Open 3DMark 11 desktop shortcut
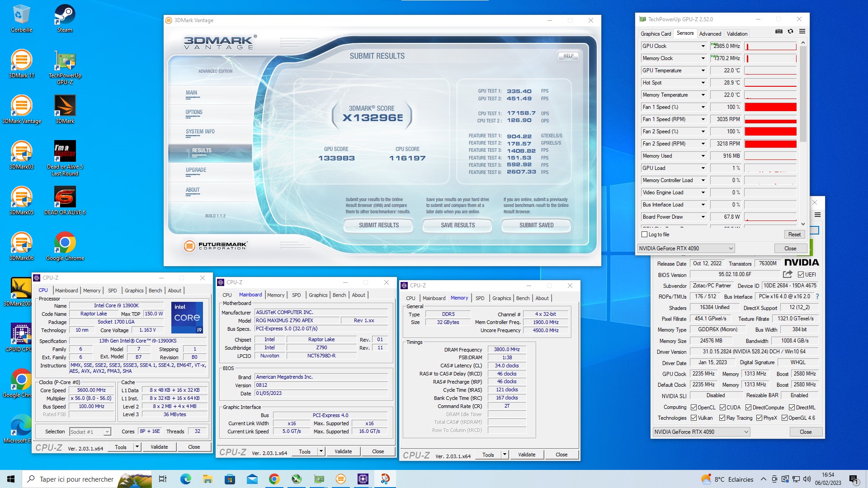868x488 pixels. coord(21,64)
